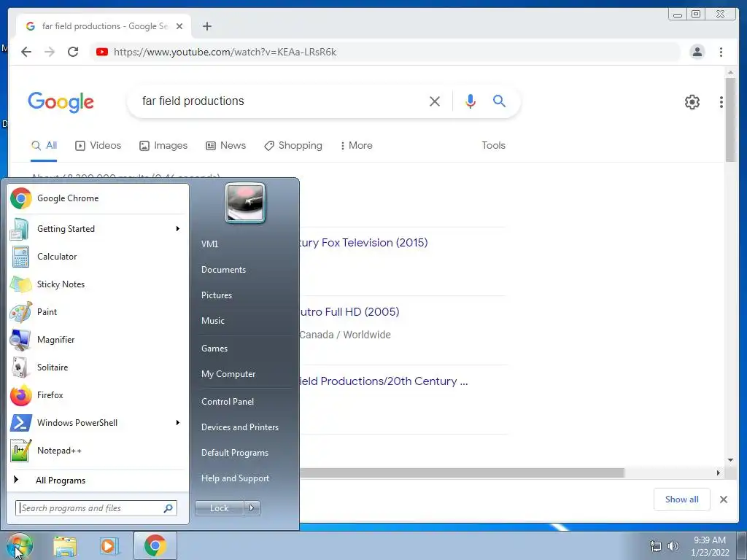Open VM1 user folder
The height and width of the screenshot is (560, 747).
pyautogui.click(x=209, y=244)
